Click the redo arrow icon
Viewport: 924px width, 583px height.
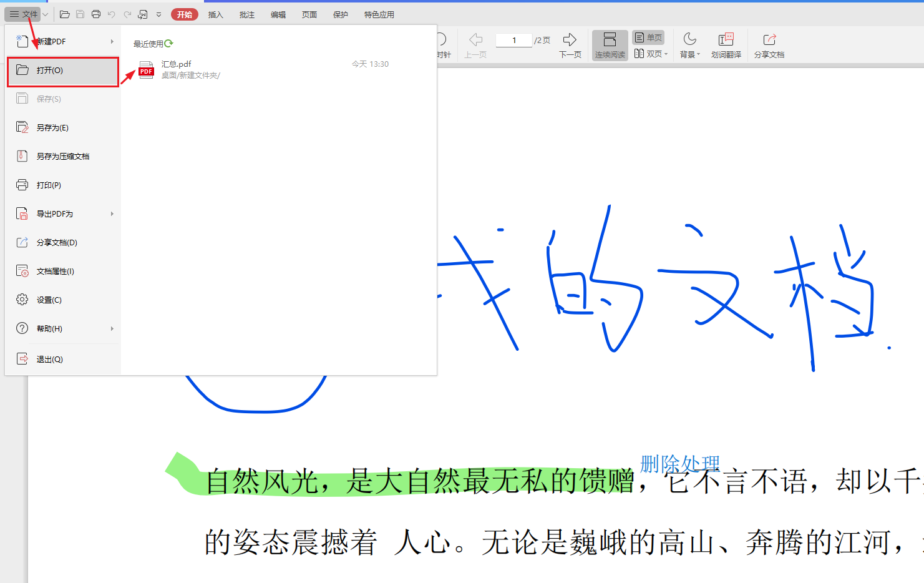pyautogui.click(x=127, y=14)
